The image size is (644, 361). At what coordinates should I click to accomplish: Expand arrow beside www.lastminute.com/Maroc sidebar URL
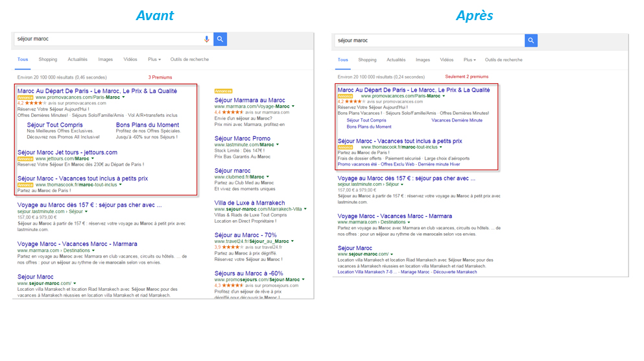pos(278,145)
